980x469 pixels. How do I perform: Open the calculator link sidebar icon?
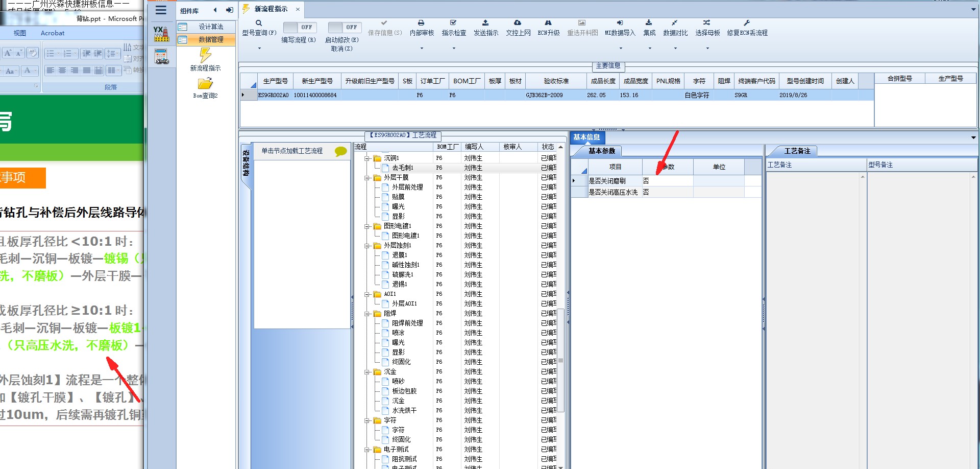point(161,56)
